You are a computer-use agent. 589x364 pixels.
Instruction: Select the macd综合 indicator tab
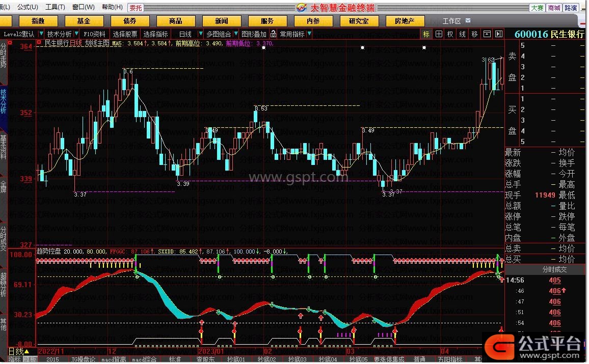[144, 359]
